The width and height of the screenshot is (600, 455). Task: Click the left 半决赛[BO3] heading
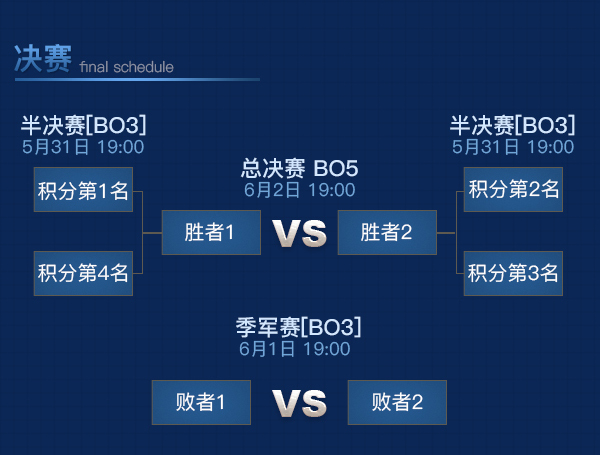click(83, 125)
